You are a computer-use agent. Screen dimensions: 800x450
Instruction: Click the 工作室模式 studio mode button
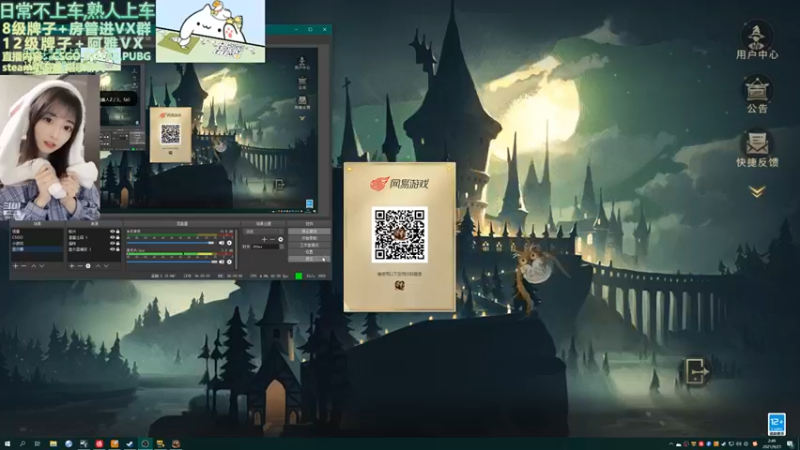[309, 245]
